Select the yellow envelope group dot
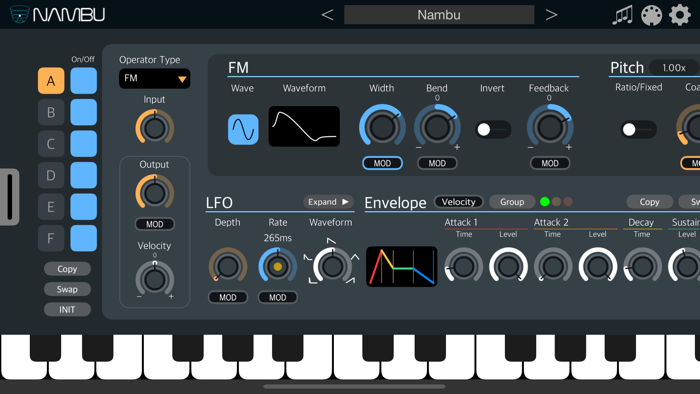 click(x=556, y=202)
